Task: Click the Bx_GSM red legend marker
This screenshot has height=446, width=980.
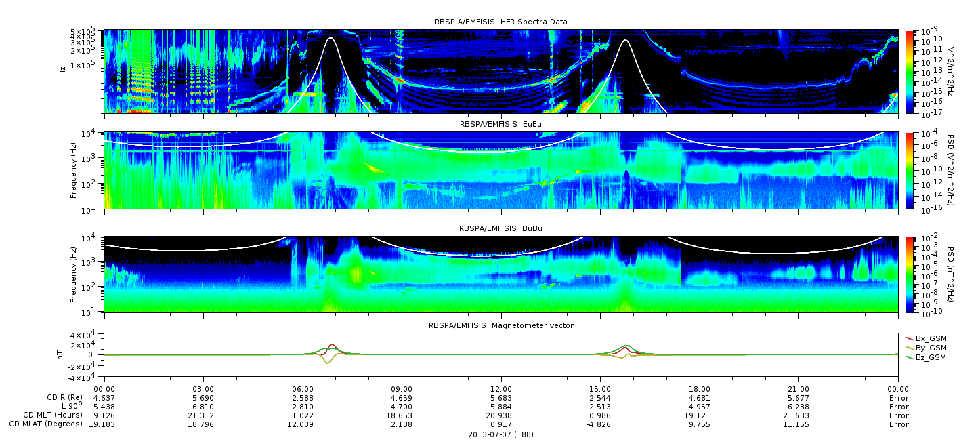Action: 910,338
